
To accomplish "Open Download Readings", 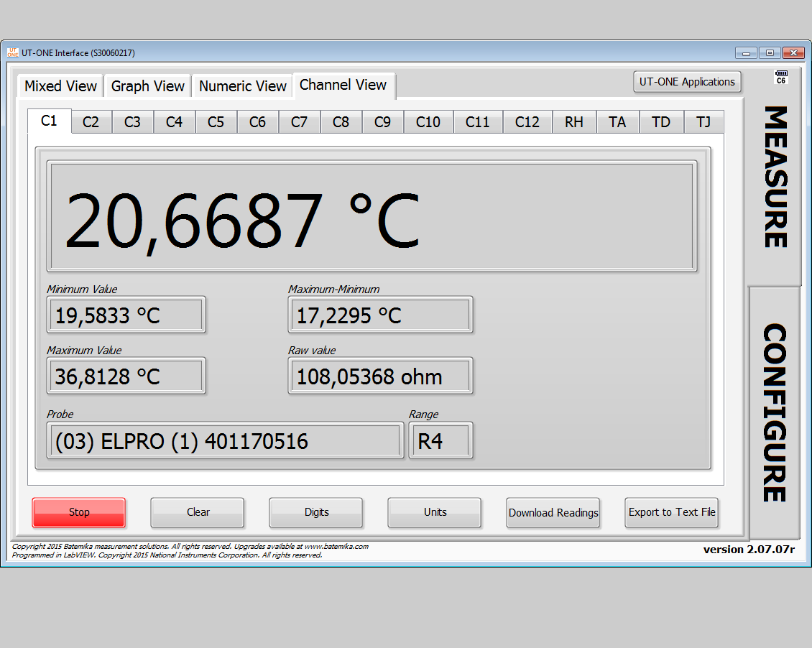I will [x=553, y=512].
